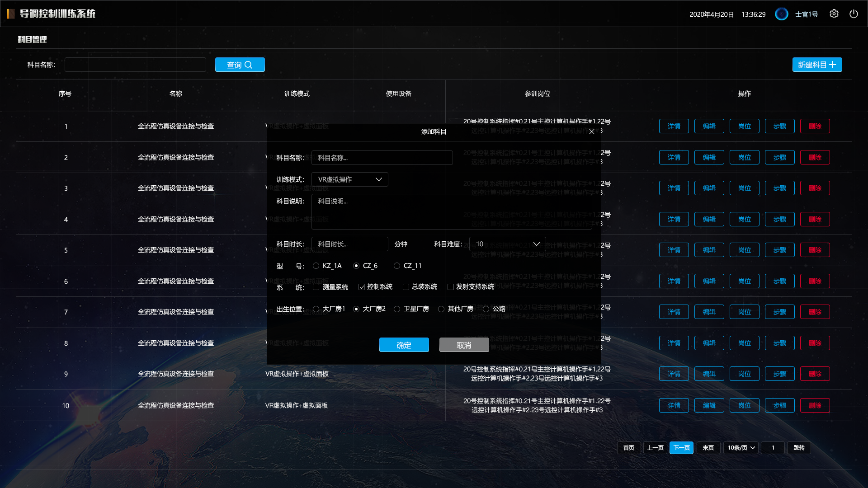Select the KZ_1A model radio button
This screenshot has width=868, height=488.
pos(316,266)
